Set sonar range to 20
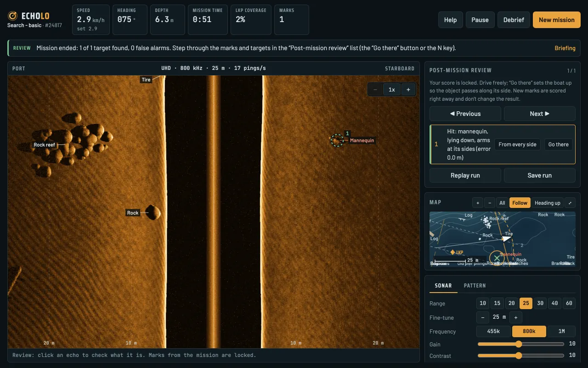This screenshot has height=368, width=588. tap(511, 303)
